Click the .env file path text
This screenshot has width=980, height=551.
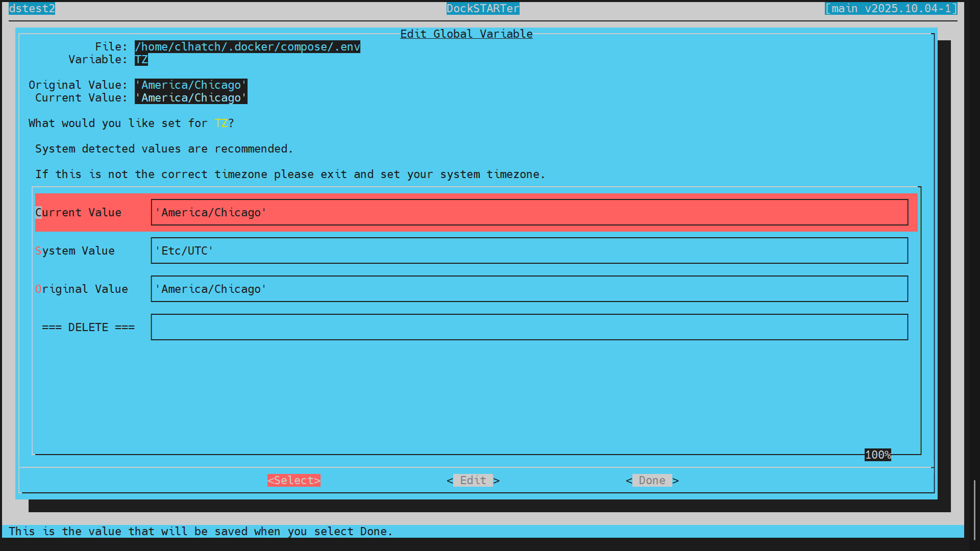tap(248, 46)
